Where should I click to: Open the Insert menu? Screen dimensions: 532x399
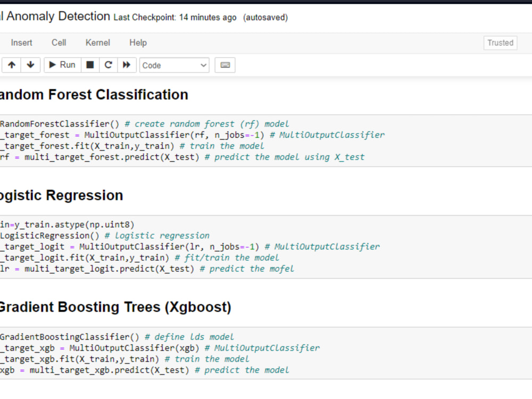pos(21,43)
